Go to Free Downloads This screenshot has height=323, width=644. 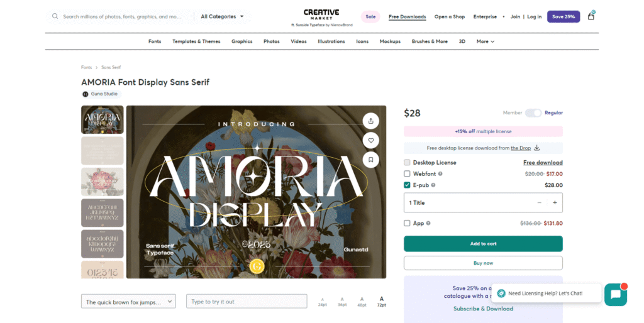[408, 17]
